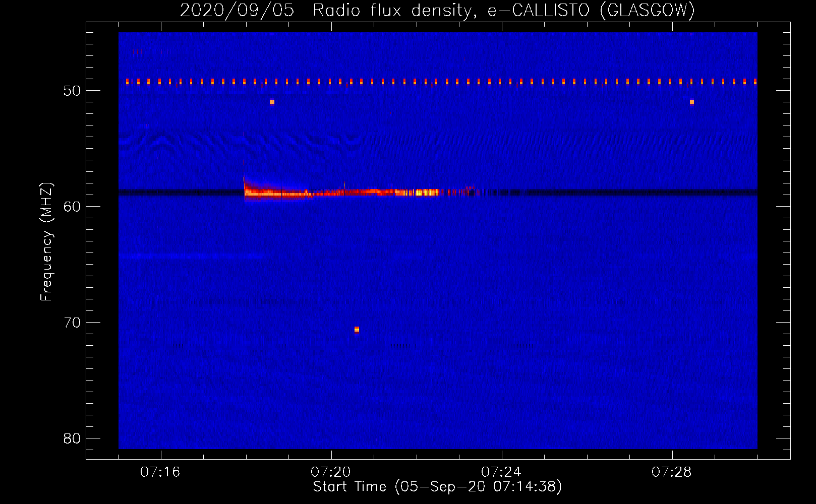Image resolution: width=816 pixels, height=504 pixels.
Task: Click the orange spot near 51 MHz at 07:18
Action: (x=272, y=102)
